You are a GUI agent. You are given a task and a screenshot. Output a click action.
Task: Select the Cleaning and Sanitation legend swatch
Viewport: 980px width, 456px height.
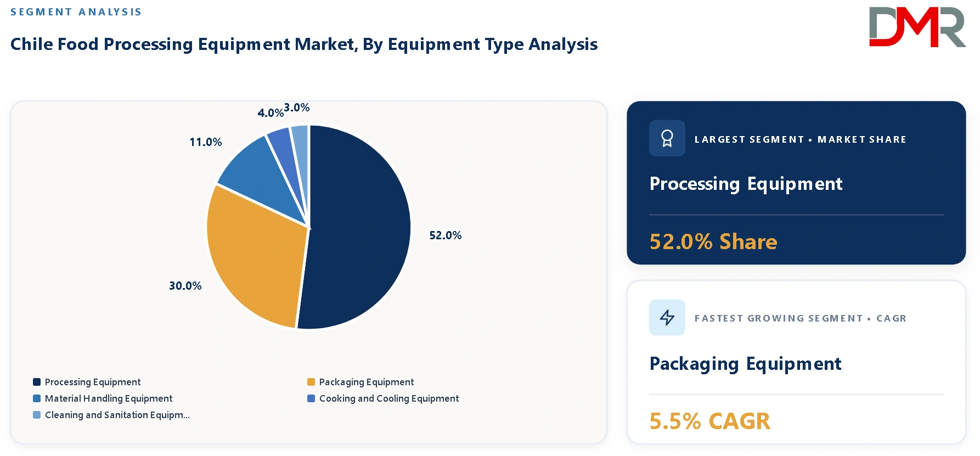(x=37, y=415)
